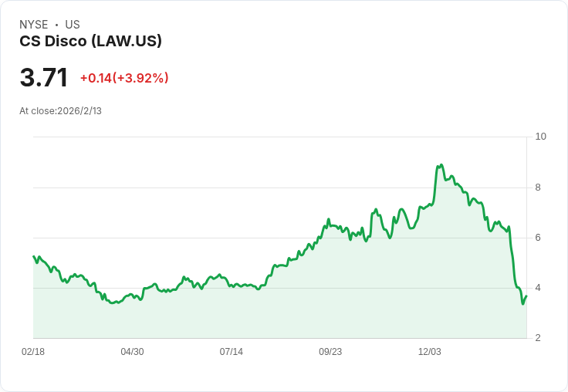Choose the 07/14 date axis label
This screenshot has width=568, height=392.
[x=231, y=352]
